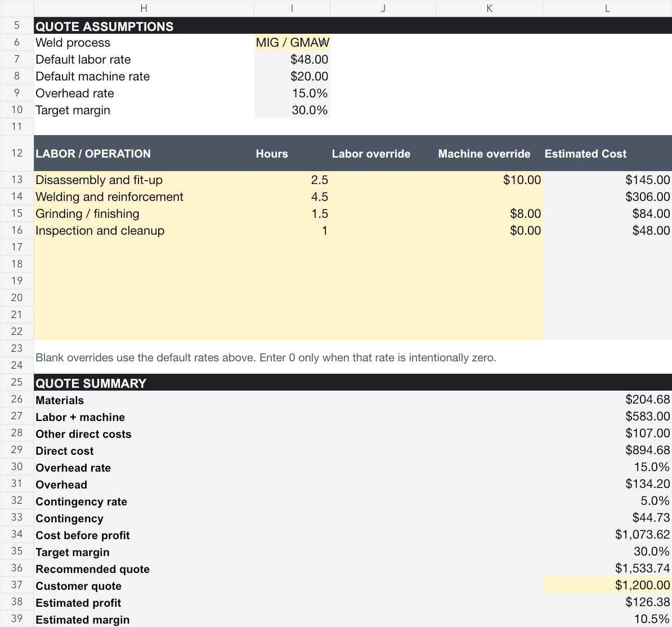The image size is (672, 627).
Task: Click the 'Weld process' label cell
Action: [x=144, y=42]
